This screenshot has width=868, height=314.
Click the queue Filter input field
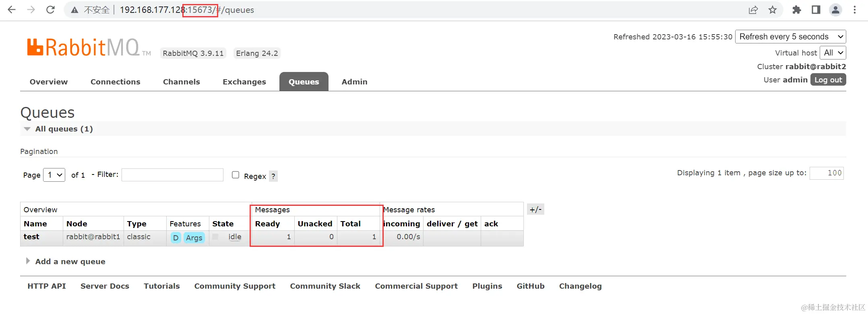172,175
